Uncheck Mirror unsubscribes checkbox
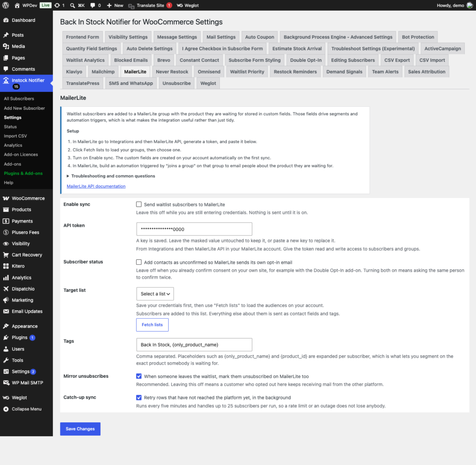This screenshot has width=476, height=465. (139, 376)
